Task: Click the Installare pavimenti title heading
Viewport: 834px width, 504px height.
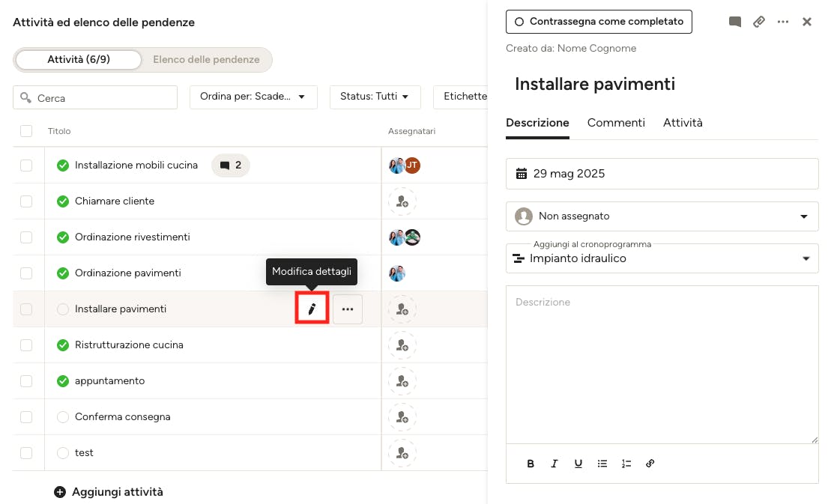Action: pos(595,84)
